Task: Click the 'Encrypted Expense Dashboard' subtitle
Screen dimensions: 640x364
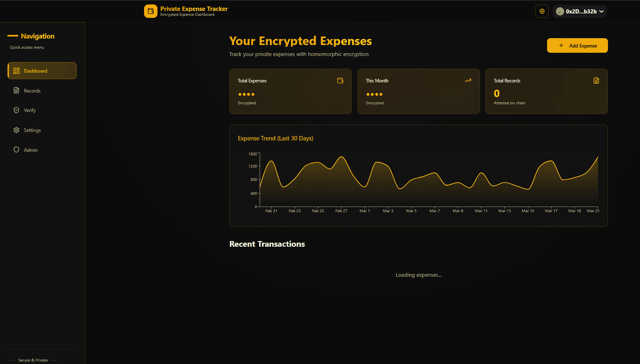Action: (187, 15)
